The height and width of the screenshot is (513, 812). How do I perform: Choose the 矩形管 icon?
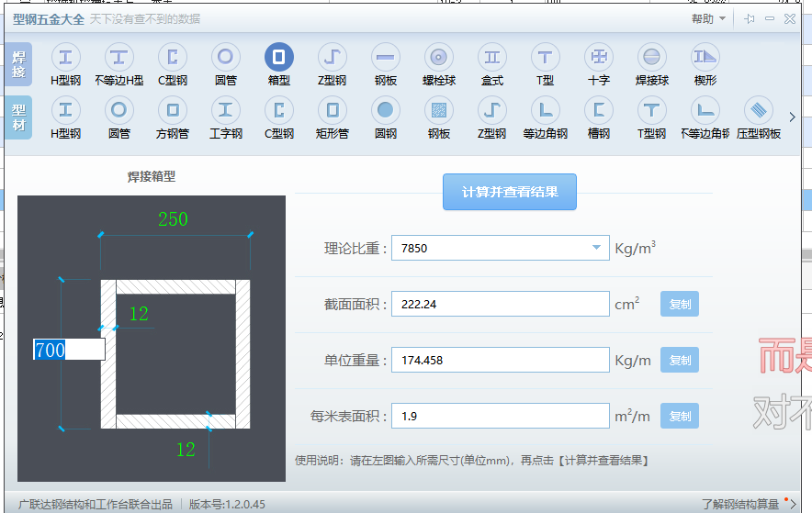(x=332, y=110)
